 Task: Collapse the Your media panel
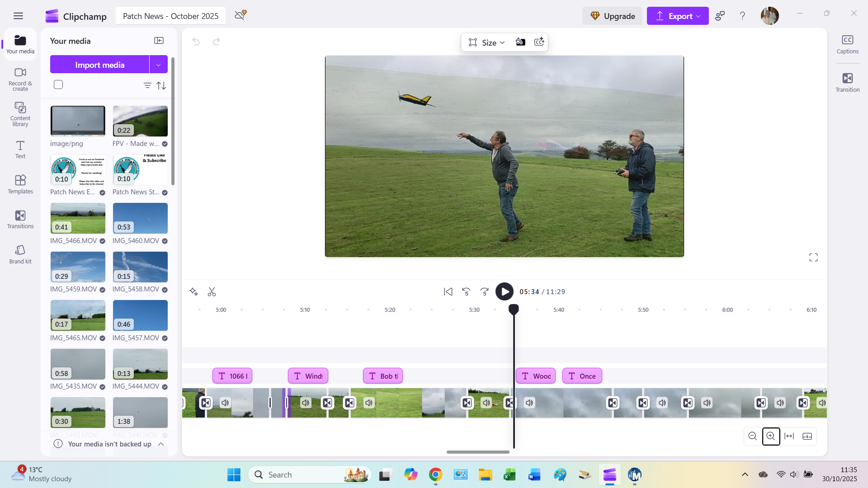coord(159,41)
